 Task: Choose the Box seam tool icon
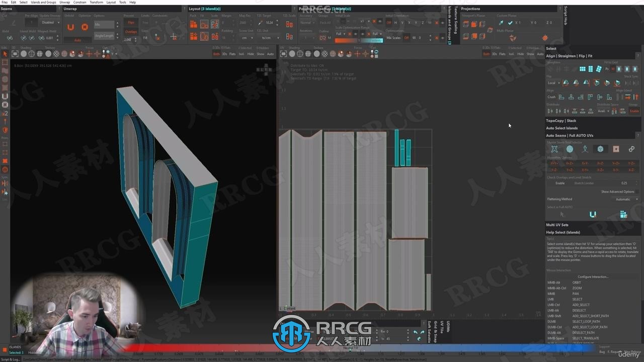tap(600, 149)
